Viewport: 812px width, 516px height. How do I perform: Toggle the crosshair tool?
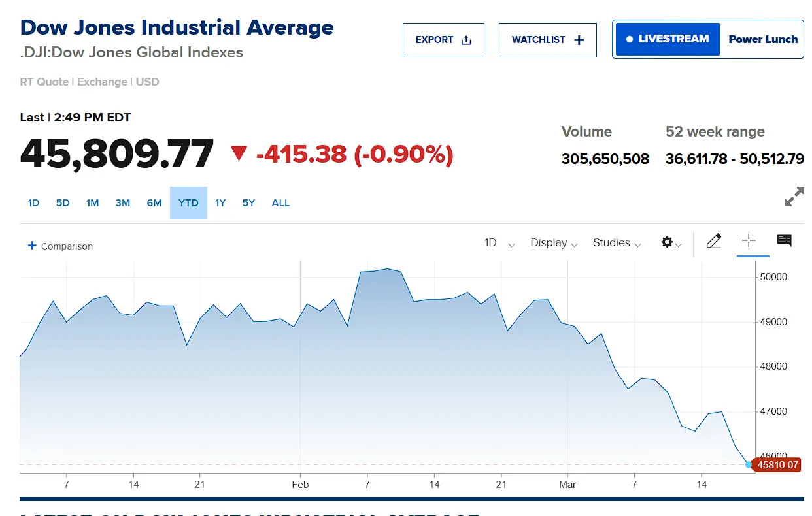[749, 241]
